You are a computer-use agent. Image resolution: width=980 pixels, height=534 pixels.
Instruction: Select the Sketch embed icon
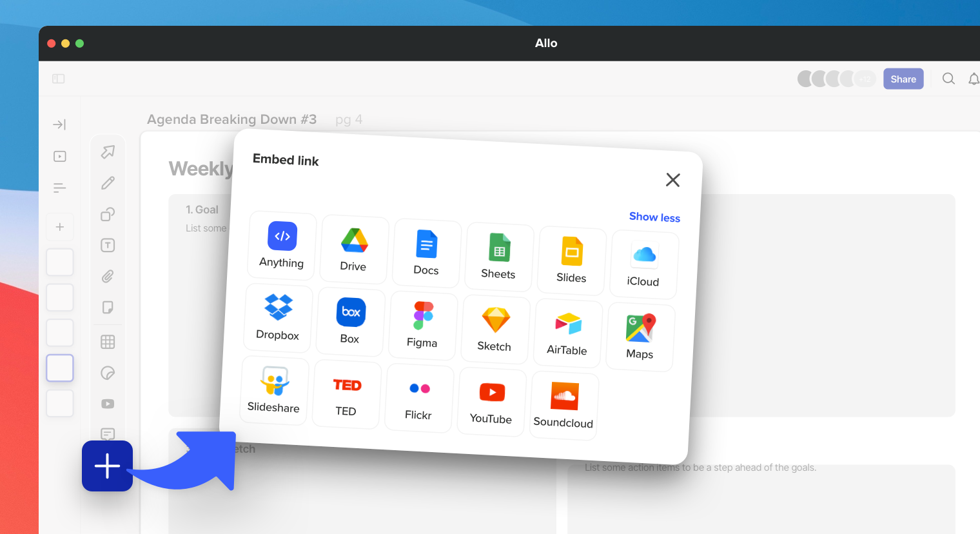click(495, 329)
